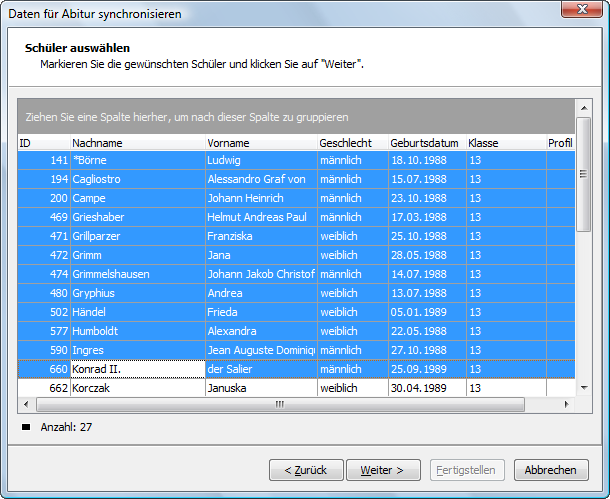610x499 pixels.
Task: Go to next step with Weiter
Action: point(383,470)
